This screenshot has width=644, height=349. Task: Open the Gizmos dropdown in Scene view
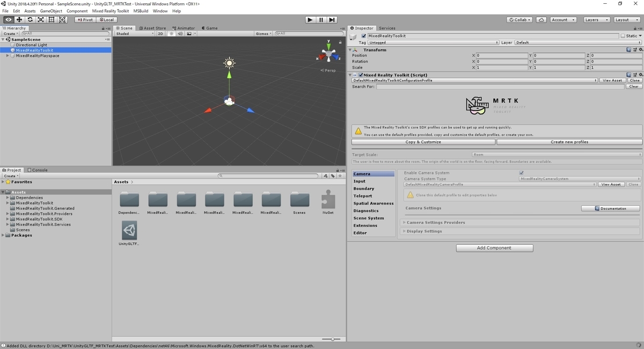tap(264, 33)
